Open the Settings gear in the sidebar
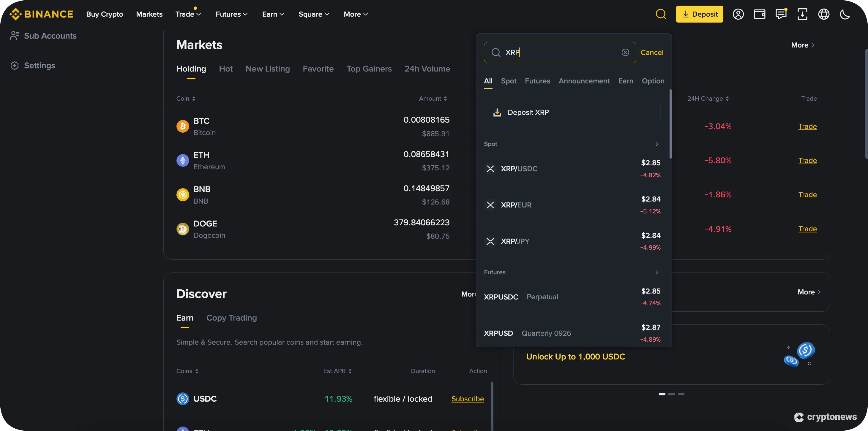Image resolution: width=868 pixels, height=431 pixels. coord(15,65)
